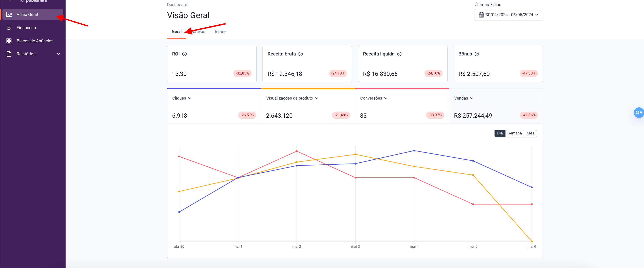The image size is (644, 268).
Task: Click the Receita líquida help icon
Action: [399, 54]
